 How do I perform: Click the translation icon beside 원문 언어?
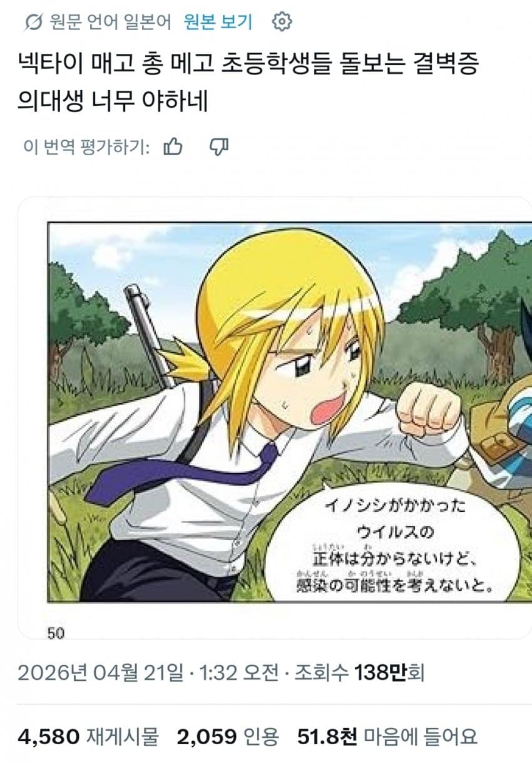(31, 23)
